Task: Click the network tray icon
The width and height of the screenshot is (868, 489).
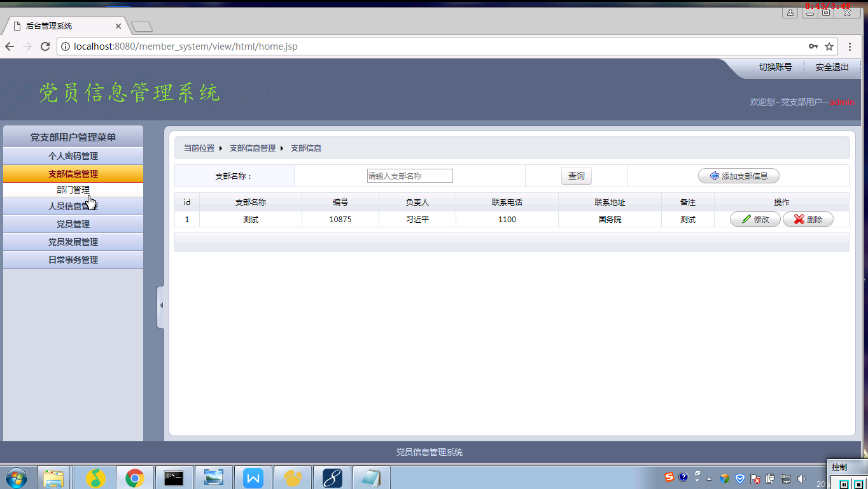Action: click(786, 479)
